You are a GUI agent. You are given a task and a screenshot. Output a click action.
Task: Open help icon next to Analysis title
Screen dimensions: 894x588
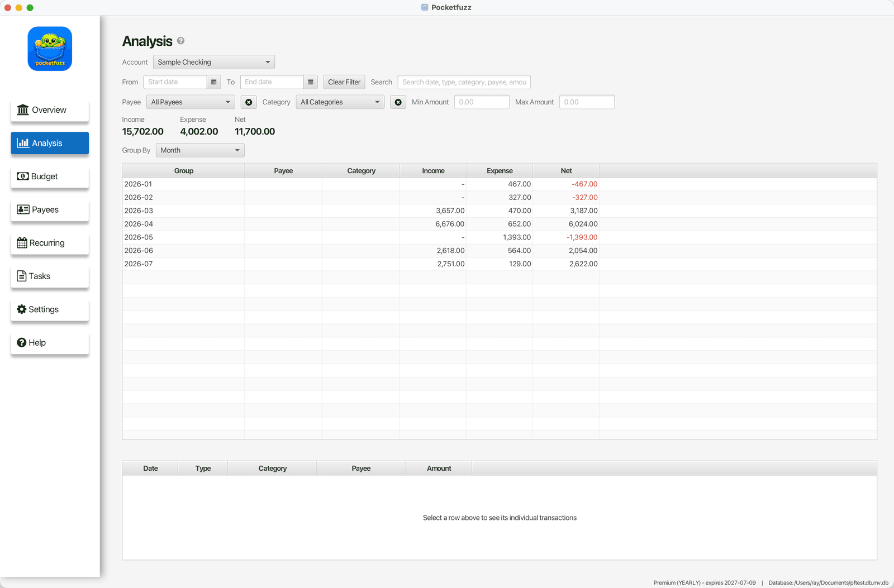click(x=180, y=41)
